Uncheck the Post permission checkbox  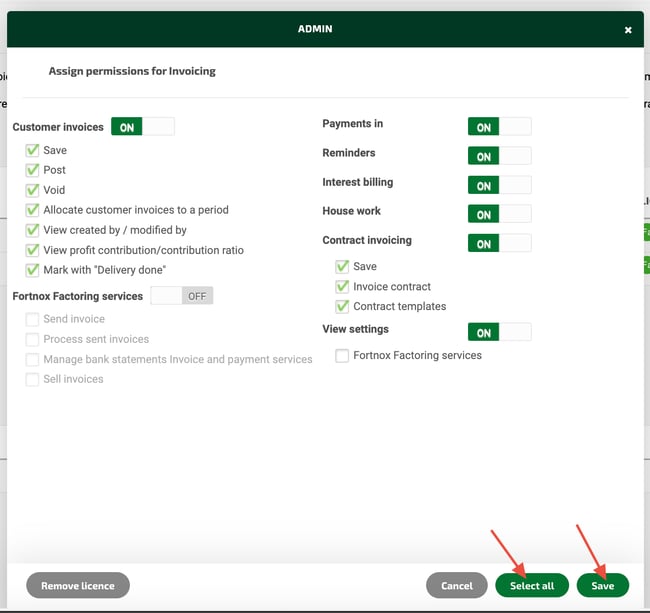click(x=33, y=170)
